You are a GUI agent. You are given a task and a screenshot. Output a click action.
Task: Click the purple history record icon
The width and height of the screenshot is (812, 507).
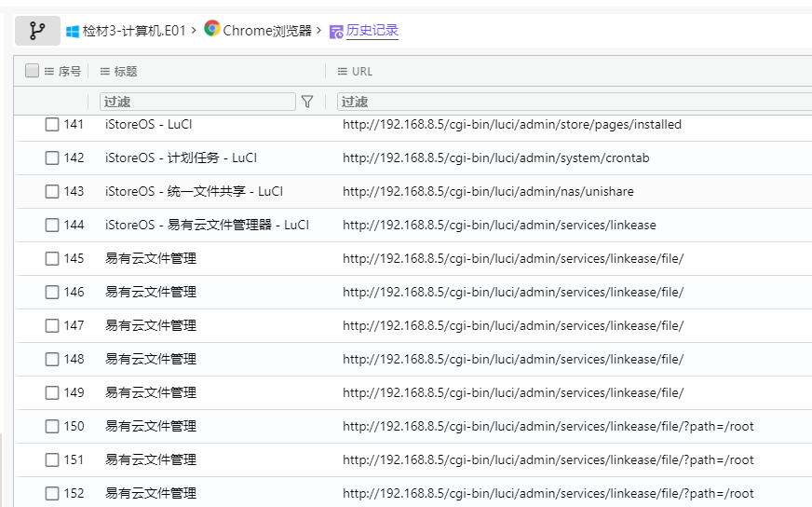(336, 31)
